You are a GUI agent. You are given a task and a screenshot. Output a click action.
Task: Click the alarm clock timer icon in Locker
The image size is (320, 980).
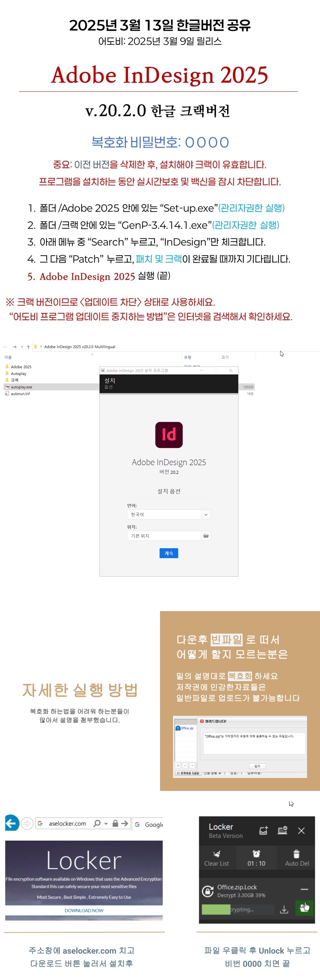[x=256, y=854]
